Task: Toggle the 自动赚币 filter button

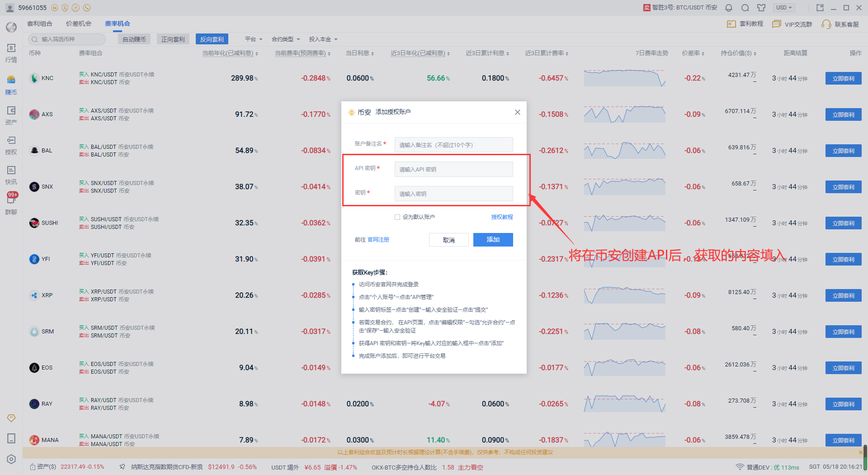Action: (134, 39)
